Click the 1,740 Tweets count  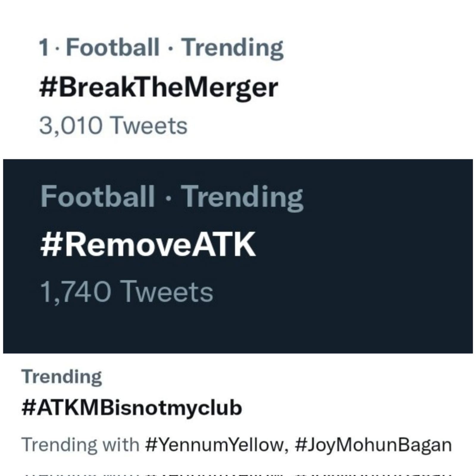point(127,292)
